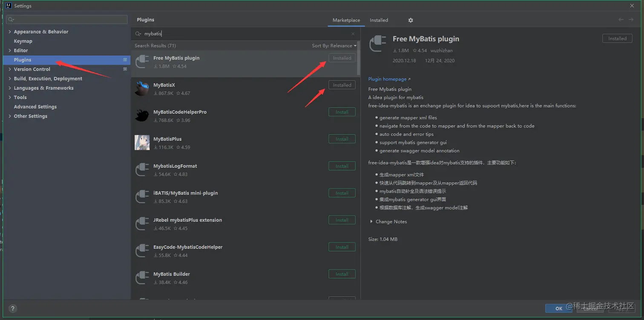Click the MyBatisPlus anime avatar icon
The image size is (644, 320).
coord(142,143)
